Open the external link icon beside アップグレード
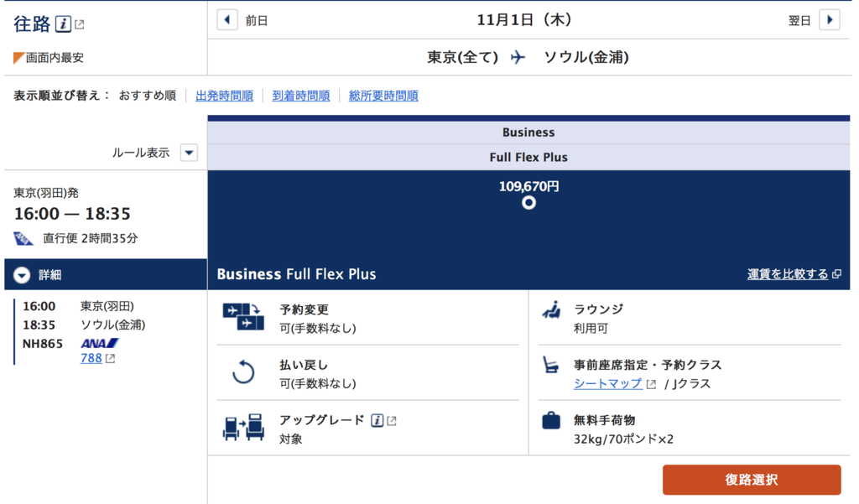The image size is (859, 504). point(392,421)
